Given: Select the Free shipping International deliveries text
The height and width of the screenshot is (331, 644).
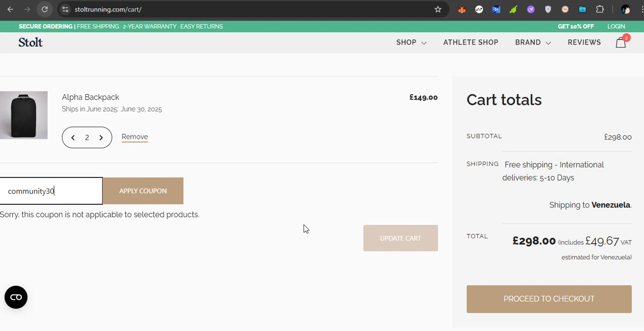Looking at the screenshot, I should click(x=554, y=171).
